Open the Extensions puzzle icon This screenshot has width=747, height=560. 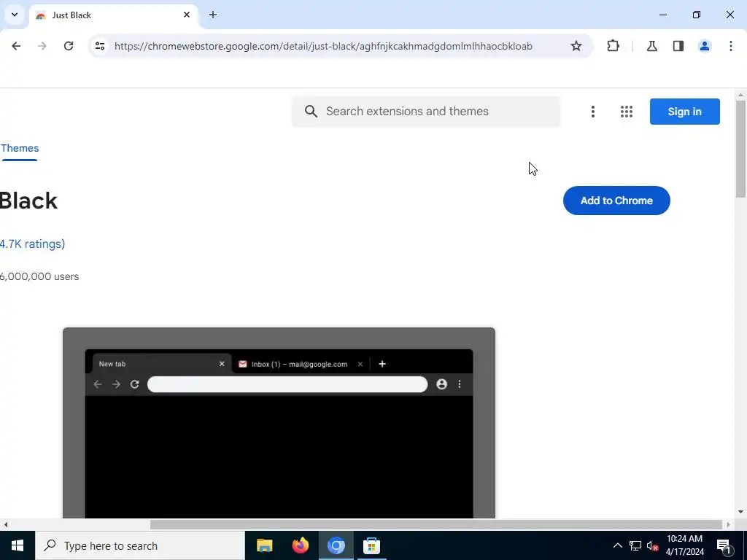point(613,46)
